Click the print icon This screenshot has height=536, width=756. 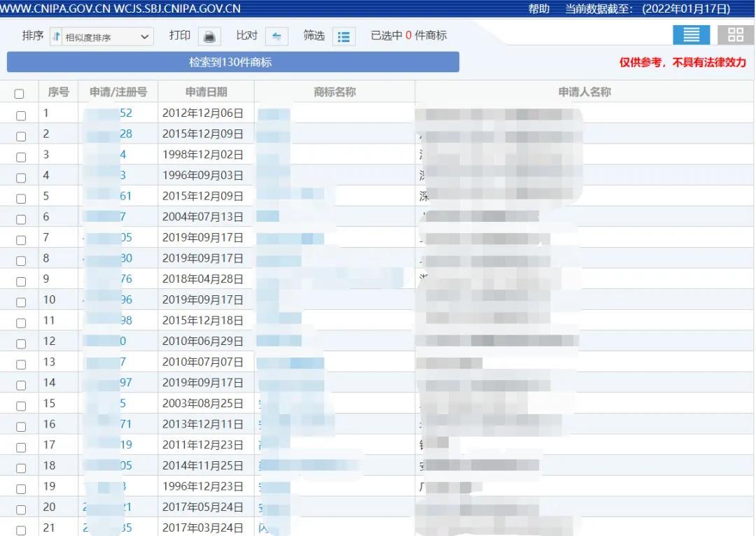(x=210, y=36)
